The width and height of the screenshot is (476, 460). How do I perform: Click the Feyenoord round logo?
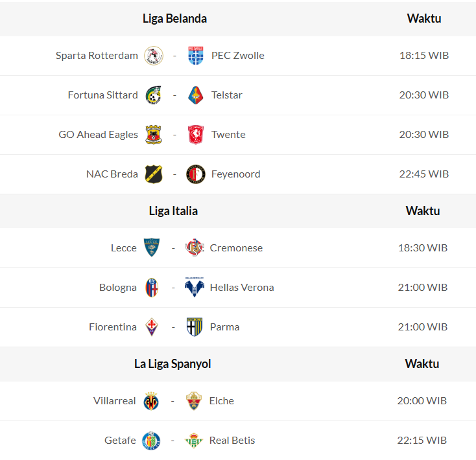coord(195,174)
